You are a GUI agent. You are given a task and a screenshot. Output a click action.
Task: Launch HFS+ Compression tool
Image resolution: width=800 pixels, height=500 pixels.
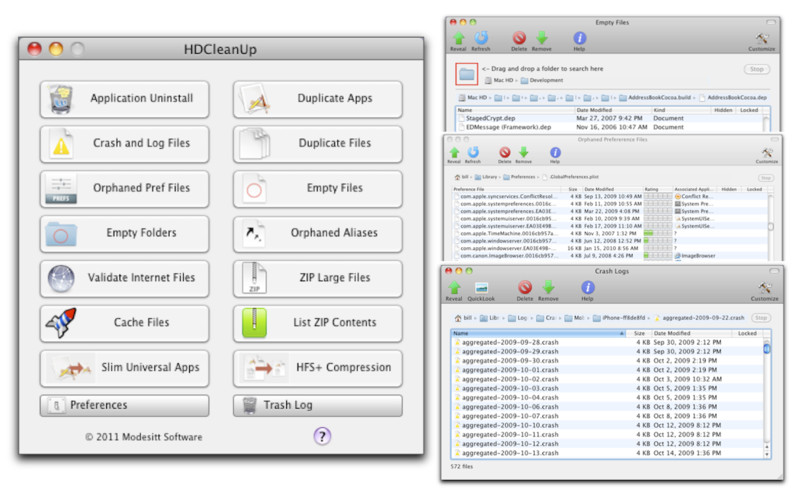[317, 368]
